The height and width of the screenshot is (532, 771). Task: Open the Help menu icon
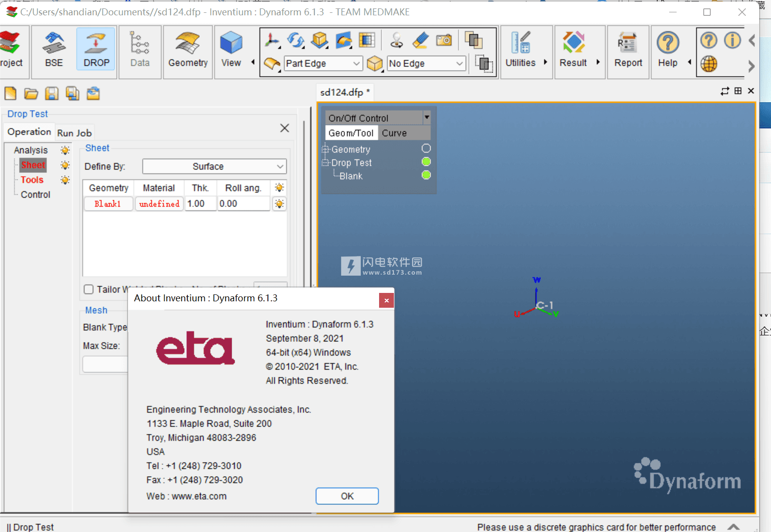point(668,49)
